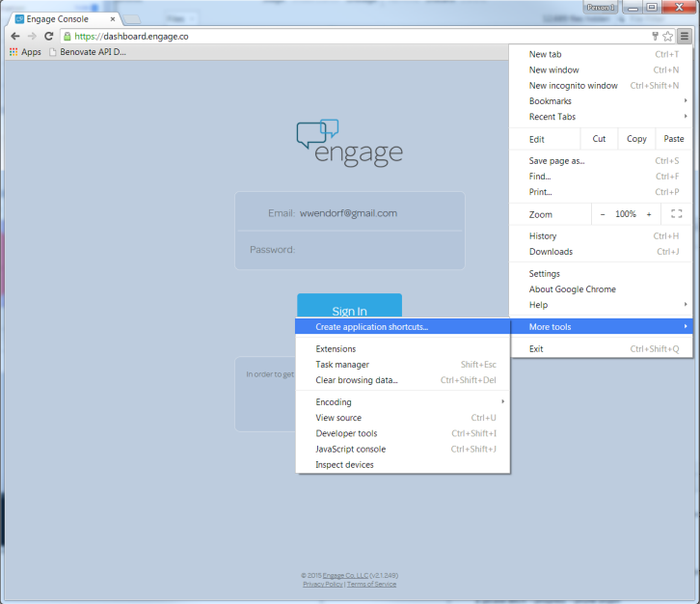Click the Email input field

tap(350, 213)
